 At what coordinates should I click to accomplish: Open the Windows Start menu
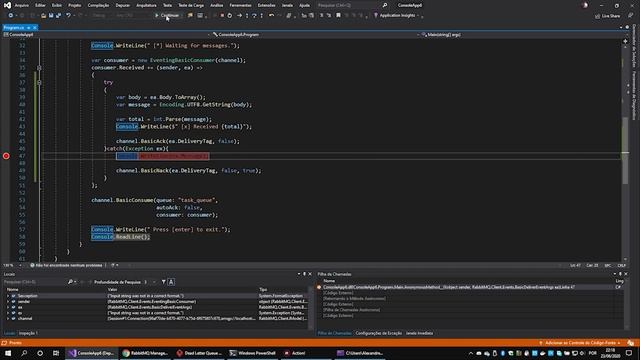pos(8,353)
